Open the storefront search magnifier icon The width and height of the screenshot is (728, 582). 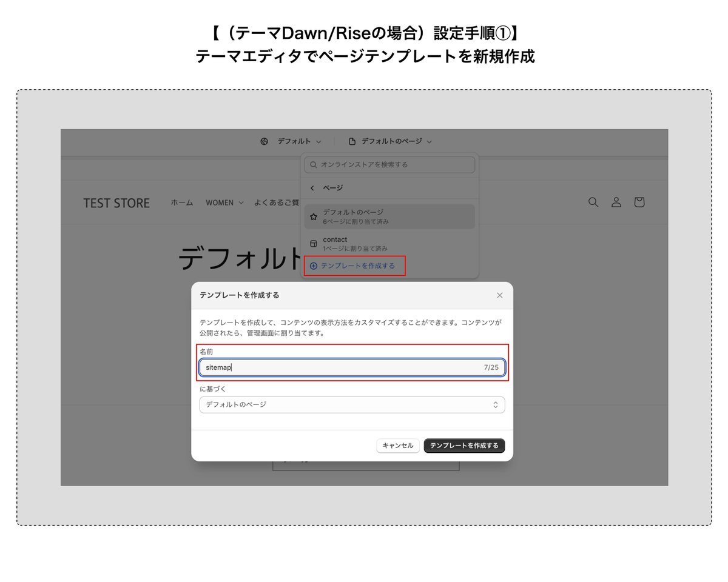[x=593, y=202]
